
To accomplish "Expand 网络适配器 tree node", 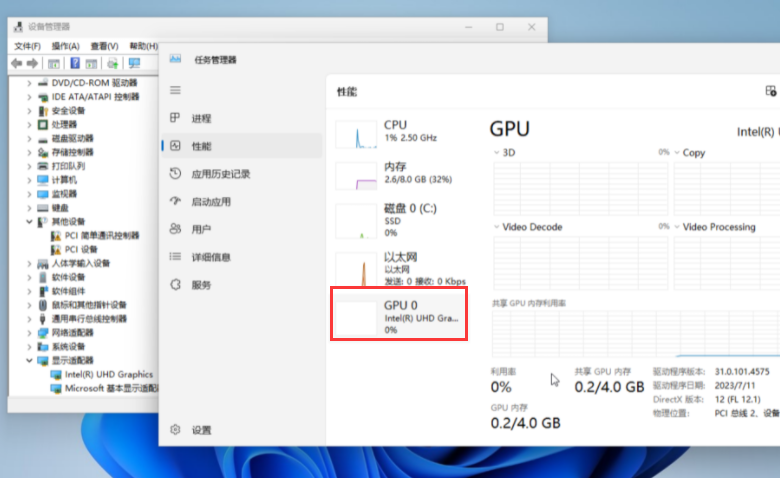I will (x=29, y=333).
